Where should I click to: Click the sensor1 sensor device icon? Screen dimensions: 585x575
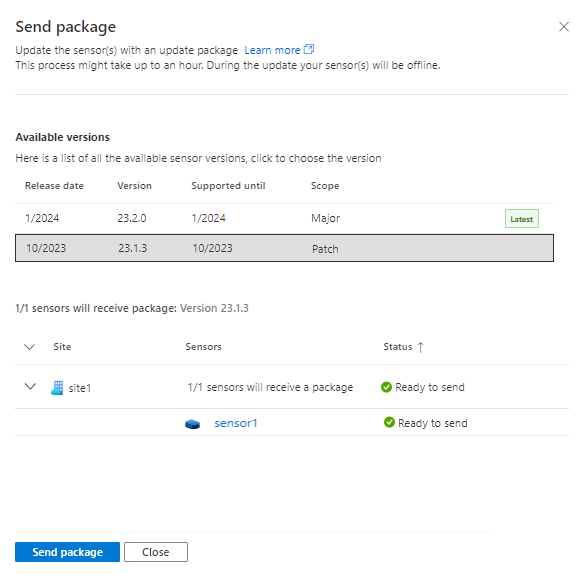(193, 424)
